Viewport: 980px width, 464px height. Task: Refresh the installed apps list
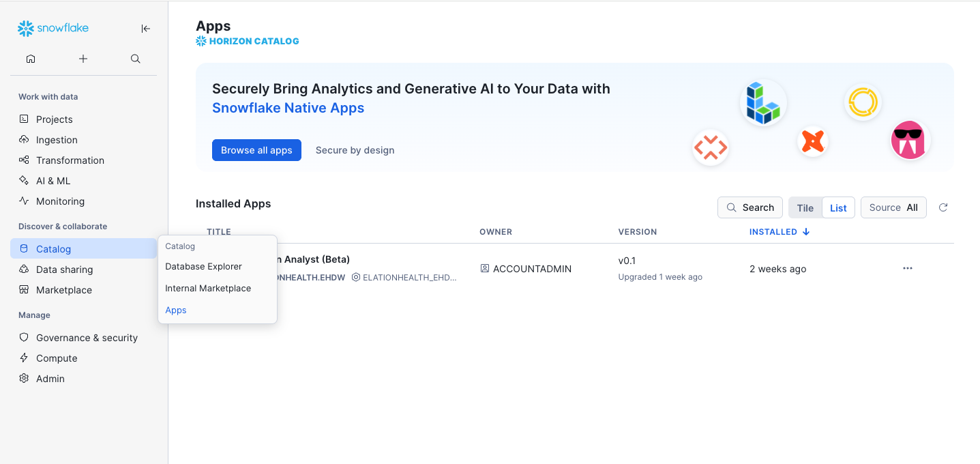coord(943,207)
